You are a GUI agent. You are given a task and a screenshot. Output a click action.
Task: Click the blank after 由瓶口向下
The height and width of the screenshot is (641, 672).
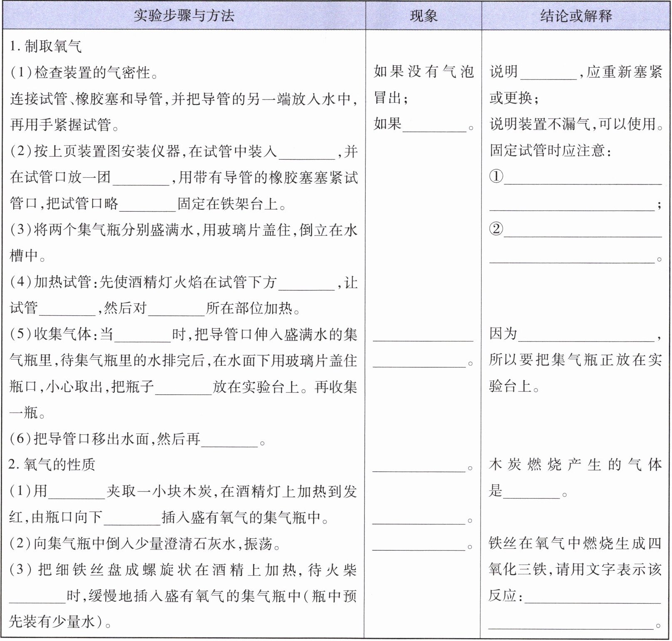click(132, 519)
